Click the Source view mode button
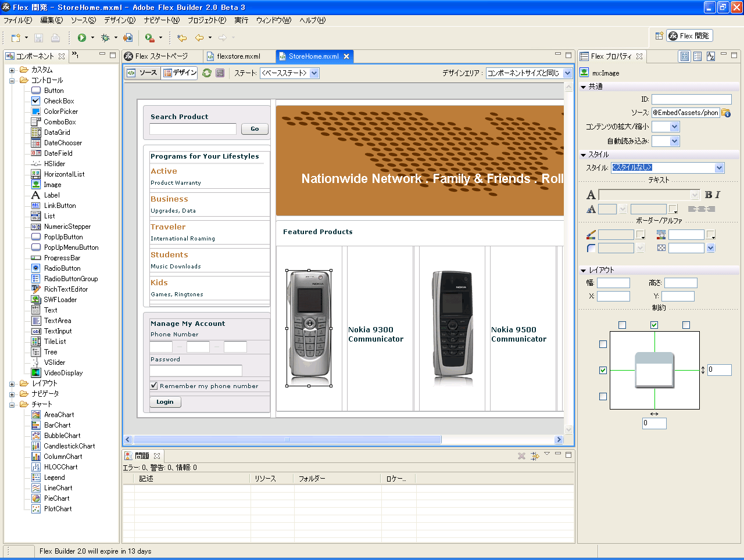Viewport: 744px width, 560px height. 142,73
